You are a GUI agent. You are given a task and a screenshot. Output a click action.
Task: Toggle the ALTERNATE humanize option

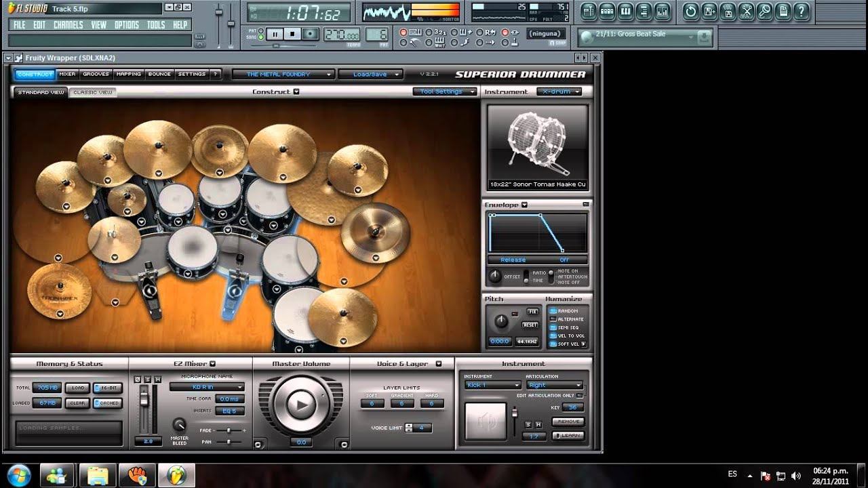[x=568, y=319]
